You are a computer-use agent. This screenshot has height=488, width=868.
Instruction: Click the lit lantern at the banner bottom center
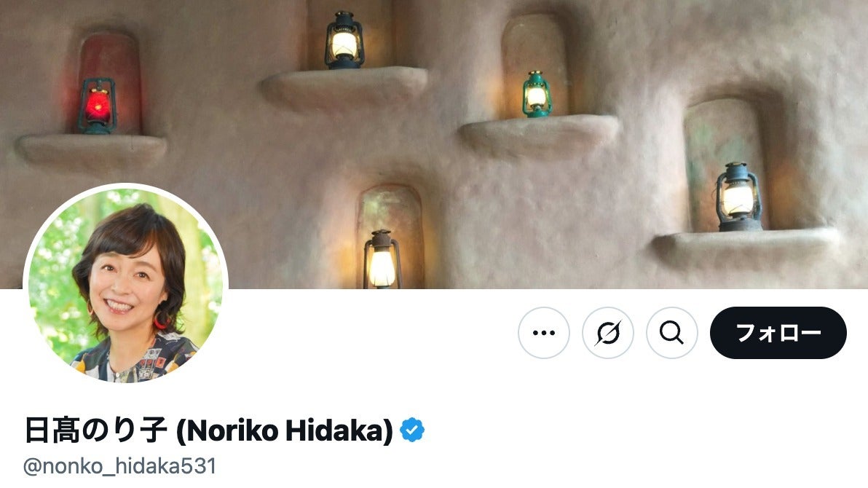(382, 259)
